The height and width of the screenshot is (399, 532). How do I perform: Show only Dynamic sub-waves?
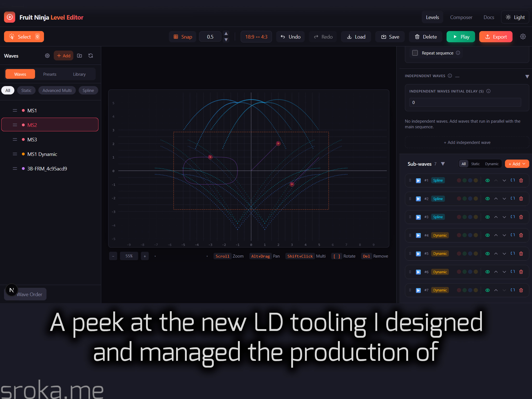492,164
